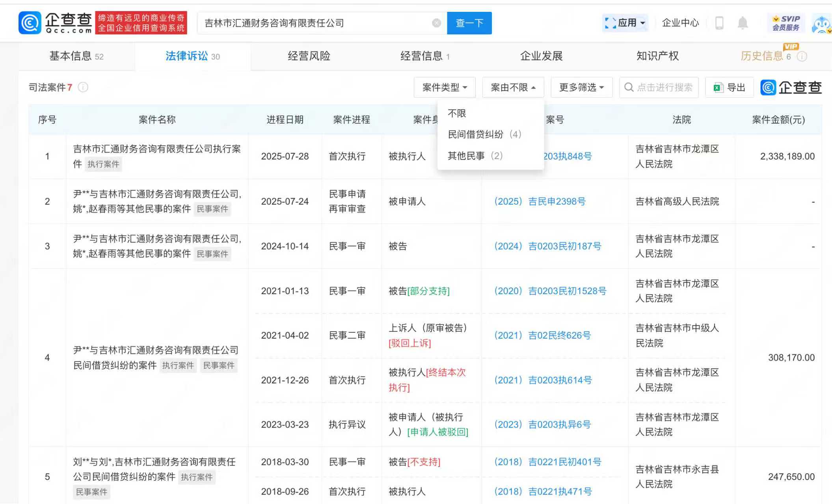Click the Qcc.com logo icon

(x=30, y=23)
